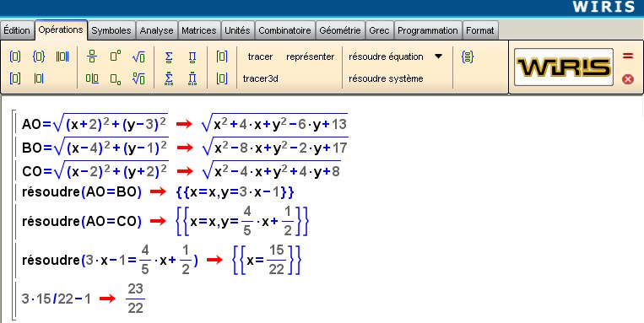Insert a fraction template
This screenshot has height=323, width=644.
[92, 57]
